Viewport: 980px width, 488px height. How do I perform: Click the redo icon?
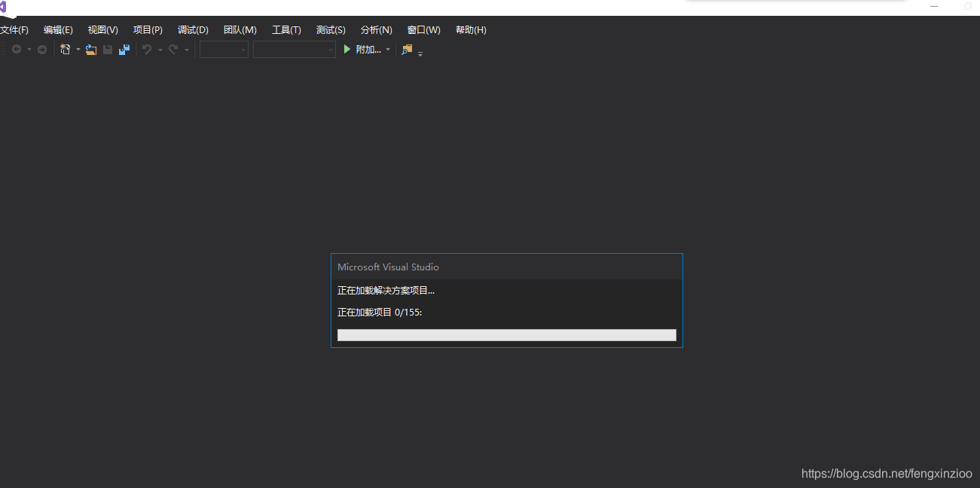(173, 50)
